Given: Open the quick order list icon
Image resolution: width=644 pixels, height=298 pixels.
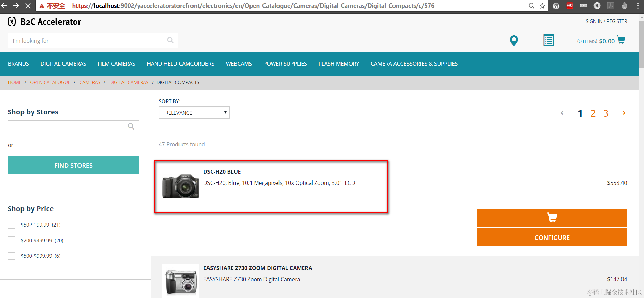Looking at the screenshot, I should click(x=548, y=40).
